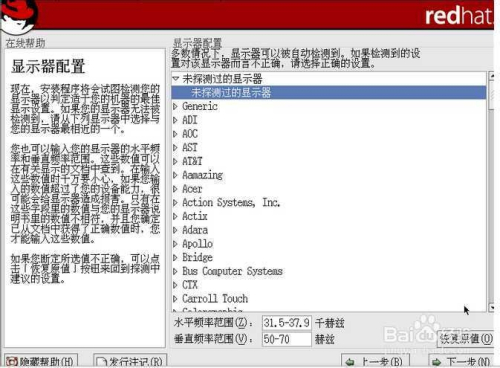Select the Bridge manufacturer label
The image size is (500, 368).
click(x=197, y=257)
